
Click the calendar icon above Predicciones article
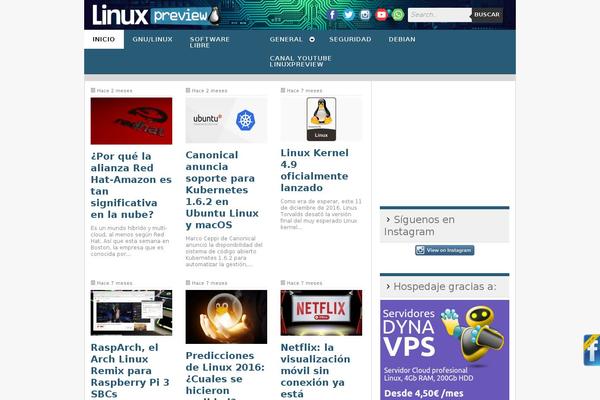[188, 282]
